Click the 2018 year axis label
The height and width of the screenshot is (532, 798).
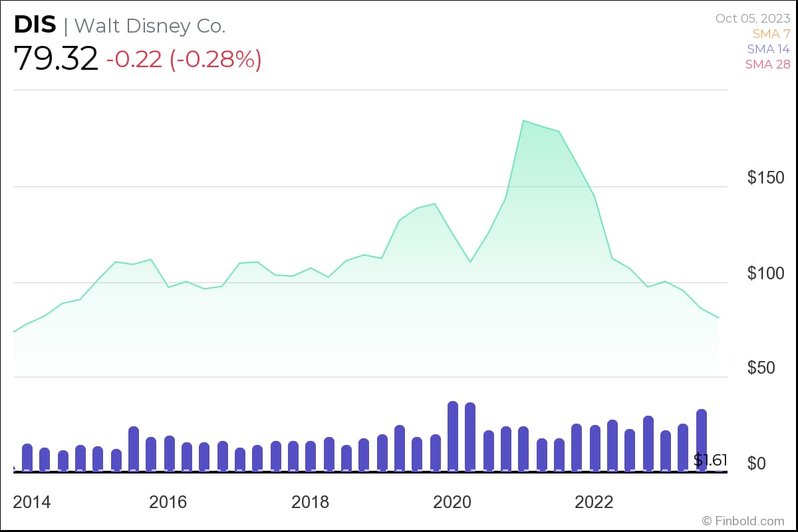[x=310, y=502]
